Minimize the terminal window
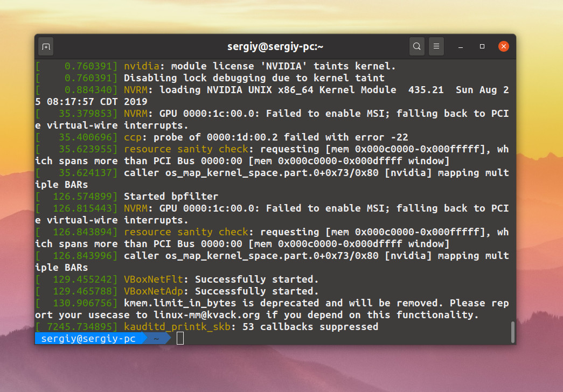This screenshot has height=392, width=563. [461, 47]
